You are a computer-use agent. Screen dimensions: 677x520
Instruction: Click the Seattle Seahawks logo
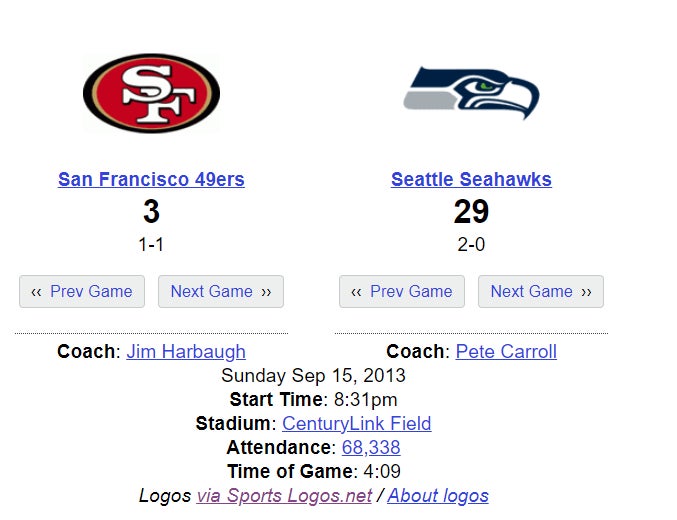point(471,94)
